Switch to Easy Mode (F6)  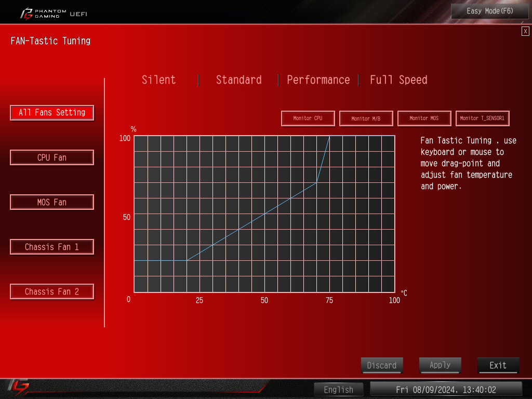pos(489,11)
